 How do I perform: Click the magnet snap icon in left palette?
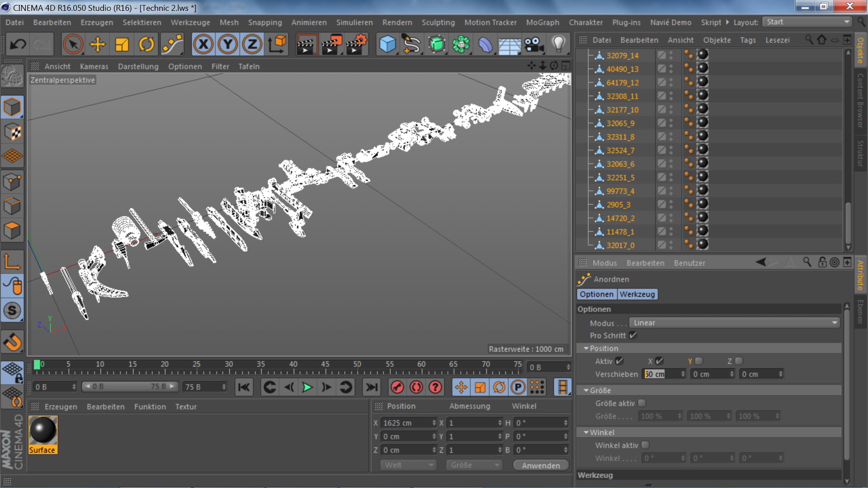(x=12, y=342)
